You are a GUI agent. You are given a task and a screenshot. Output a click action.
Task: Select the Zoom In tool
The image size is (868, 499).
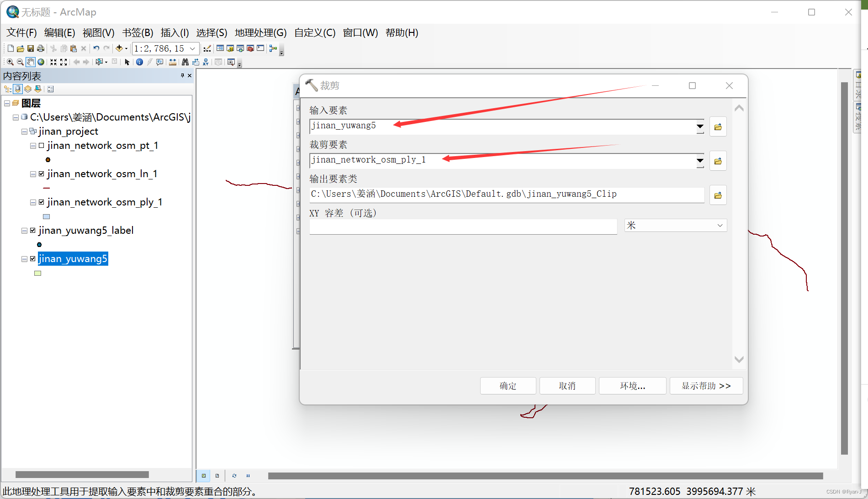10,62
